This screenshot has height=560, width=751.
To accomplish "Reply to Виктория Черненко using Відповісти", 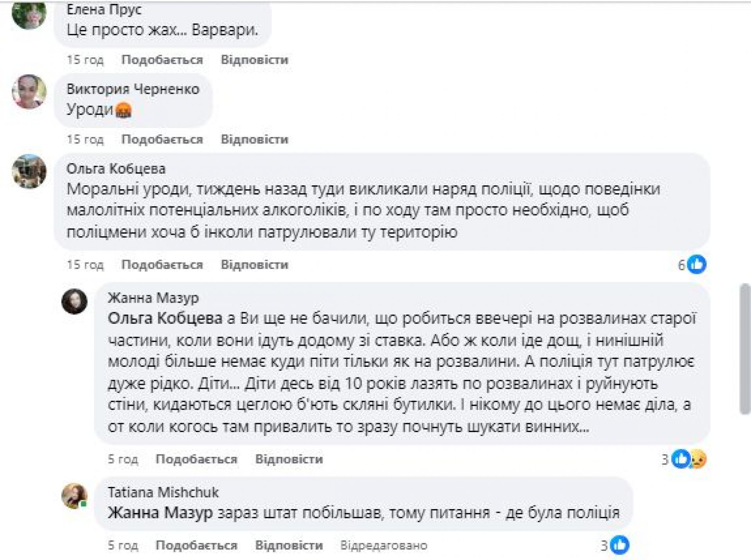I will point(254,139).
